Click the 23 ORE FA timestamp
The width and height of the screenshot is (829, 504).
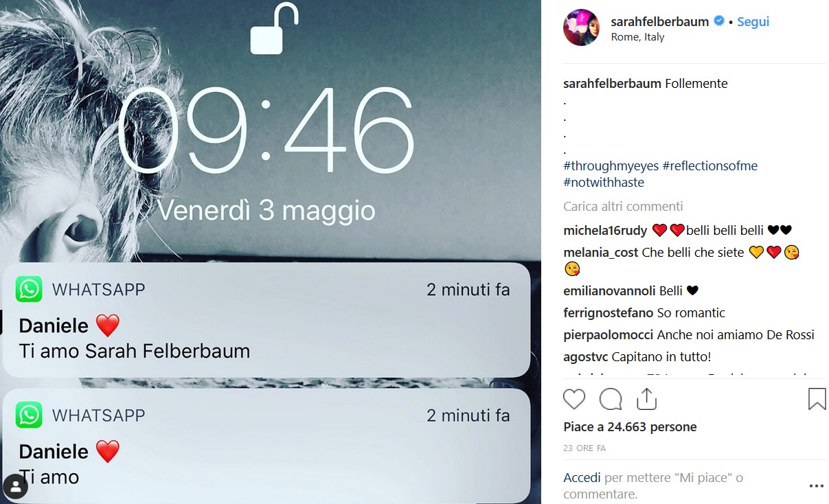coord(584,448)
